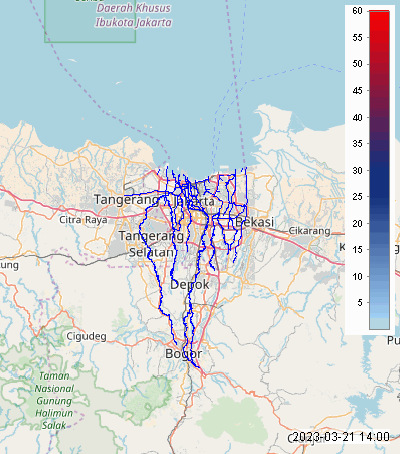
Task: Click the Depok city label
Action: coord(190,285)
